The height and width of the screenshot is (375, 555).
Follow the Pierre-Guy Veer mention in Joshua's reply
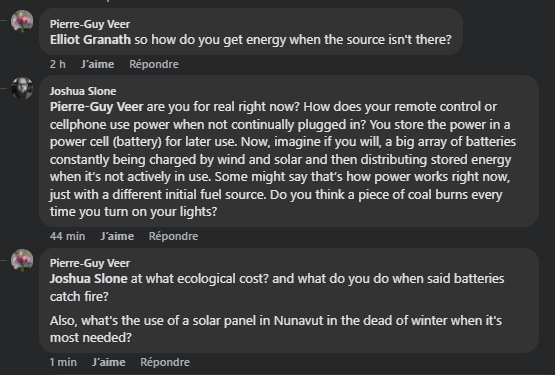point(97,107)
